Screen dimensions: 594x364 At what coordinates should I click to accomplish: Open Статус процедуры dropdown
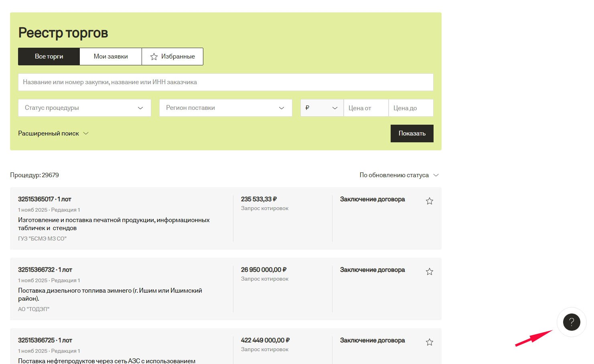pos(84,108)
